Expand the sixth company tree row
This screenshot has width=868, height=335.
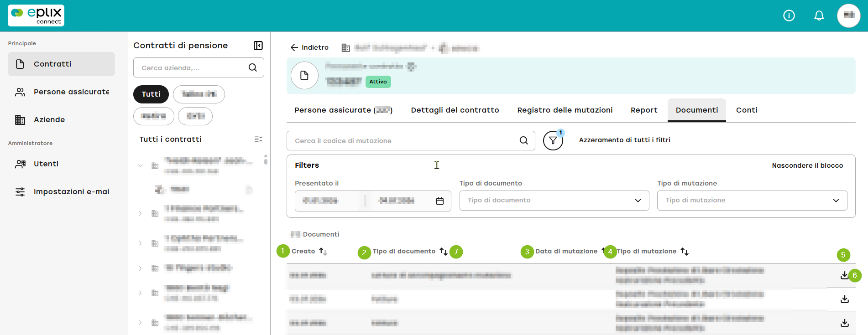(x=140, y=323)
